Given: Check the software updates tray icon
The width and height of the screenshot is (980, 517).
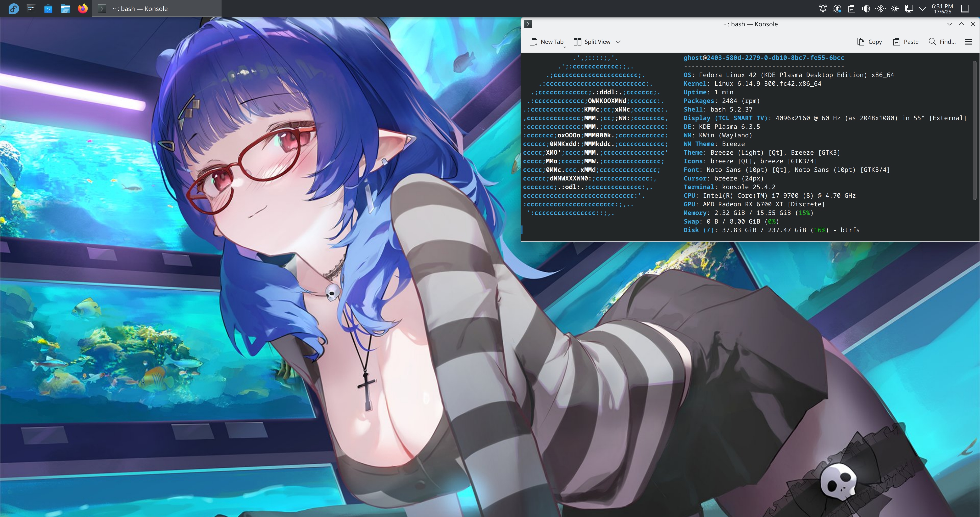Looking at the screenshot, I should click(837, 8).
